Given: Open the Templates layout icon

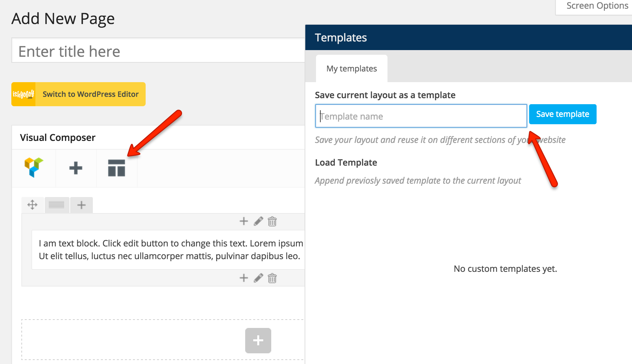Looking at the screenshot, I should coord(117,168).
